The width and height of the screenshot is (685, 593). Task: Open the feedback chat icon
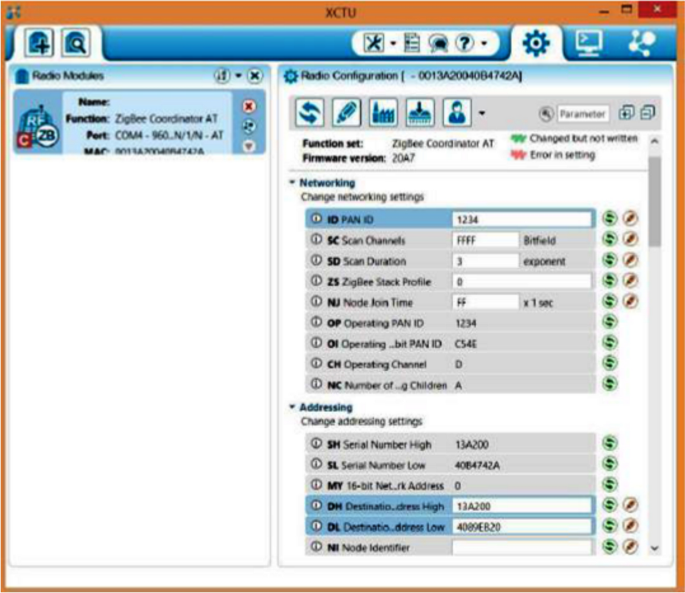438,43
